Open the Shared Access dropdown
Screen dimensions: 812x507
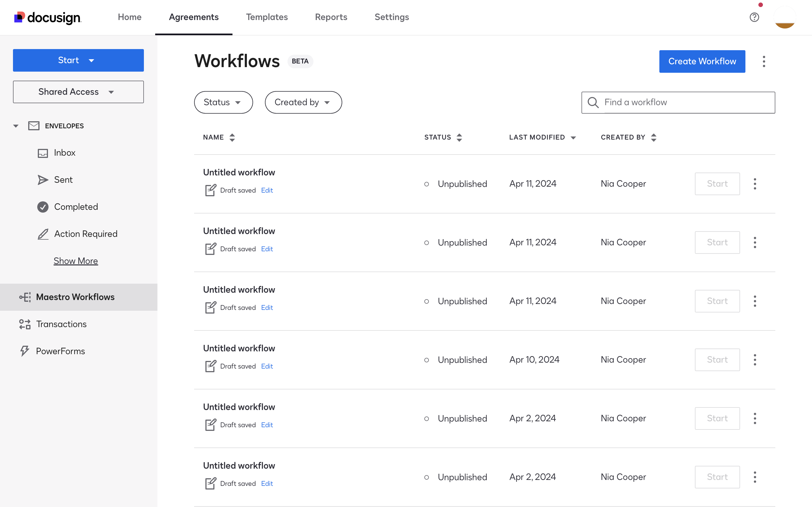78,92
